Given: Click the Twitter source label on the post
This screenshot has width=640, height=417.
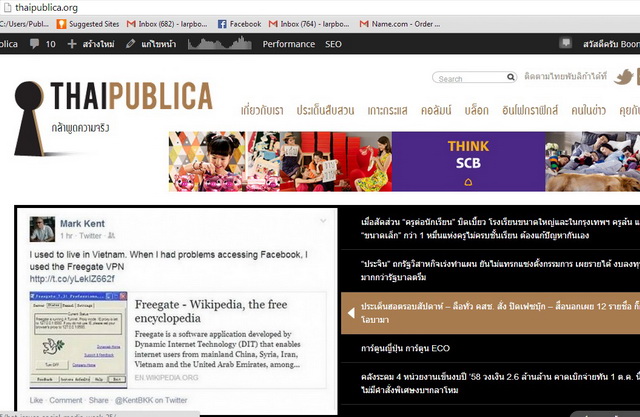Looking at the screenshot, I should (90, 235).
